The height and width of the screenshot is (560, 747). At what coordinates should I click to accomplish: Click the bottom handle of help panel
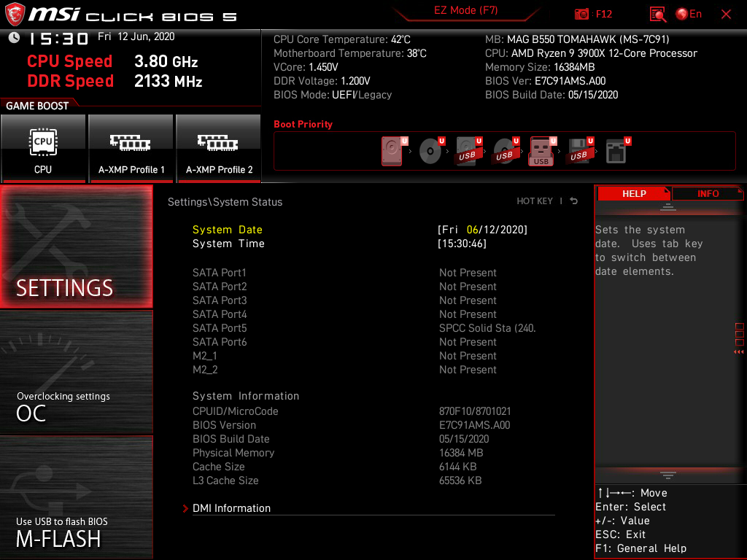click(x=668, y=475)
